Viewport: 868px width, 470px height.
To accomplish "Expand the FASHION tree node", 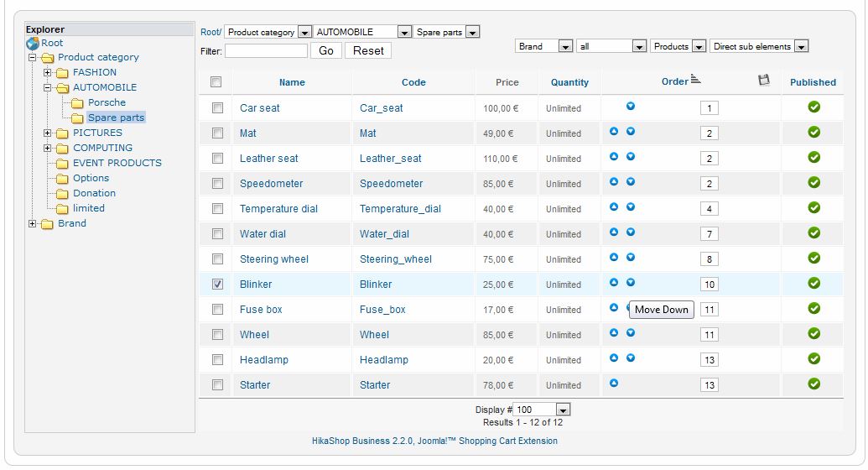I will [x=48, y=73].
